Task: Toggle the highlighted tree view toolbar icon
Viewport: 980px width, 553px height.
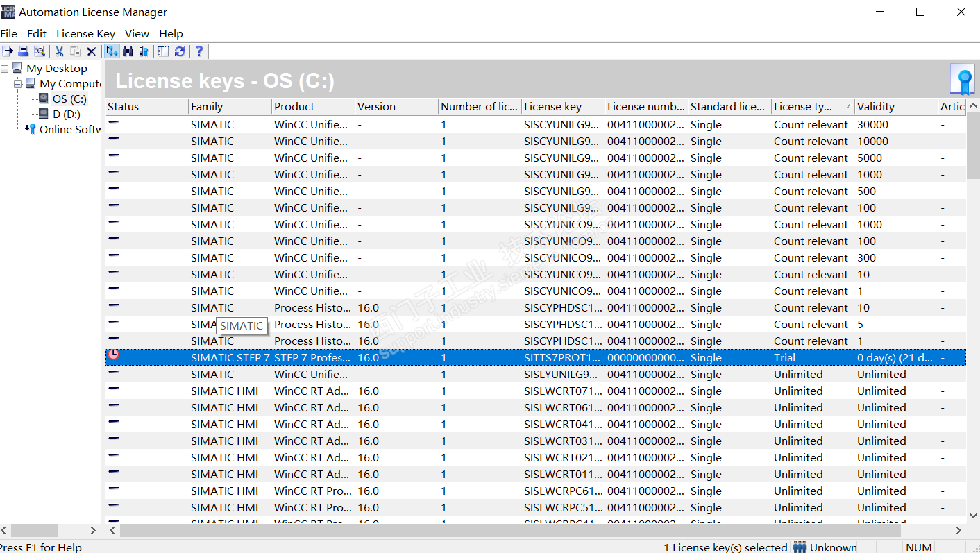Action: tap(112, 51)
